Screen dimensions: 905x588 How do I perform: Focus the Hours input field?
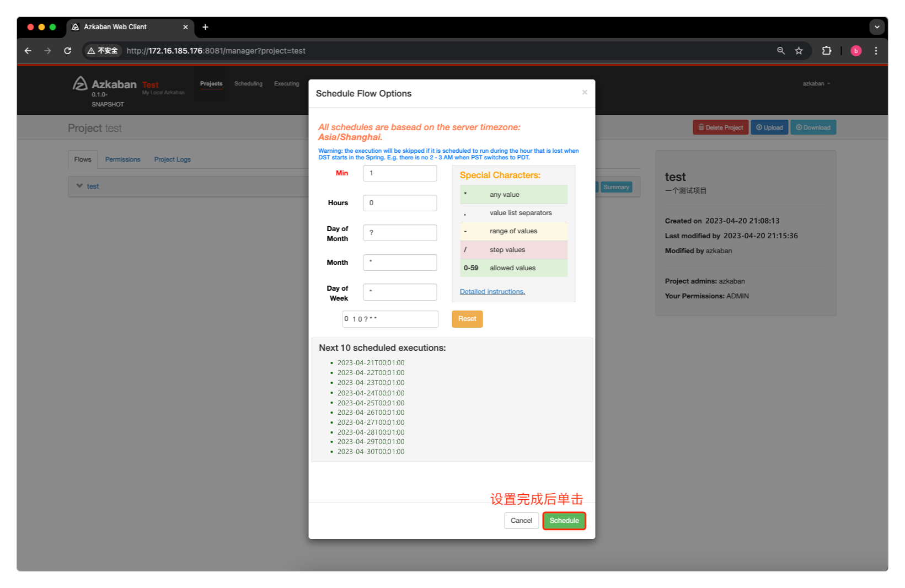[x=400, y=203]
